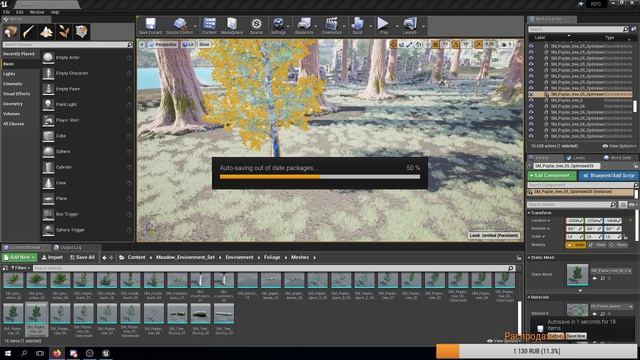
Task: Select the Landscape mode icon
Action: point(46,32)
